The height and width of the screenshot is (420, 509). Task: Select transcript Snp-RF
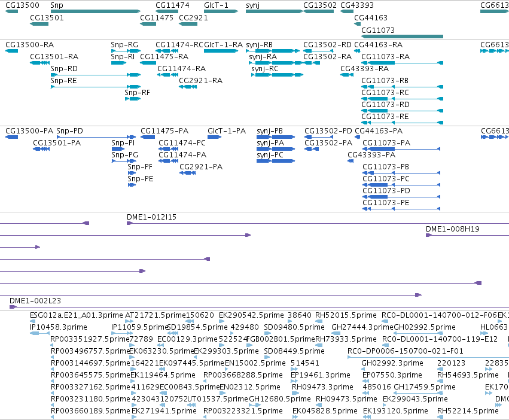click(138, 93)
